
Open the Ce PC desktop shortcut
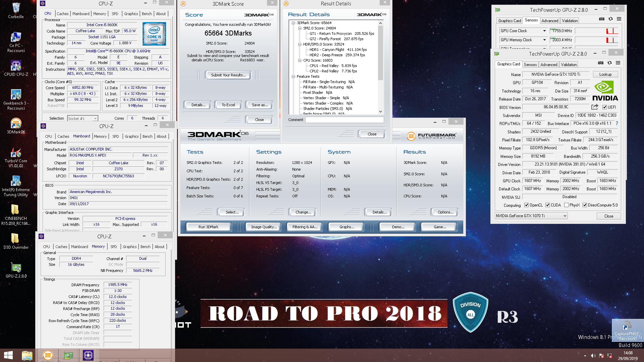16,42
